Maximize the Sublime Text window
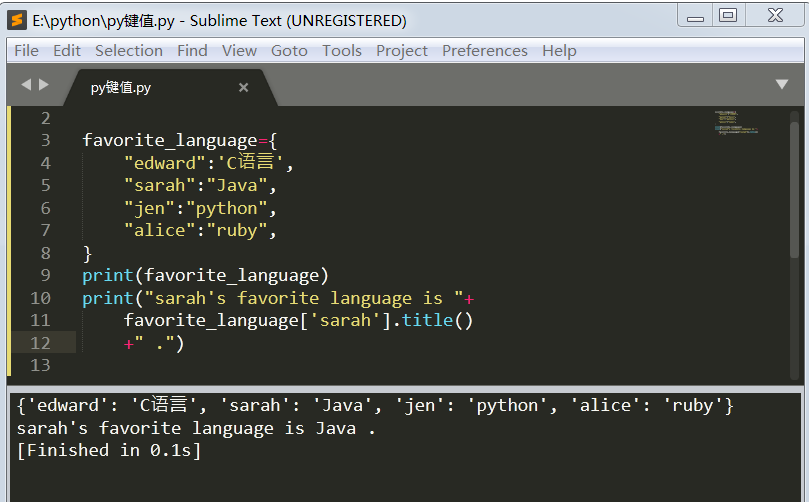The image size is (809, 502). (728, 15)
